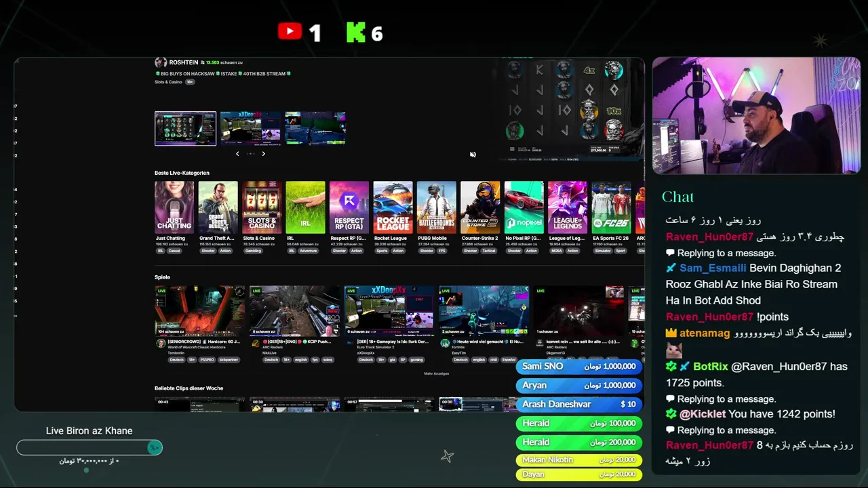Click Dkgamer13 streamer avatar
The height and width of the screenshot is (488, 868).
pos(540,344)
